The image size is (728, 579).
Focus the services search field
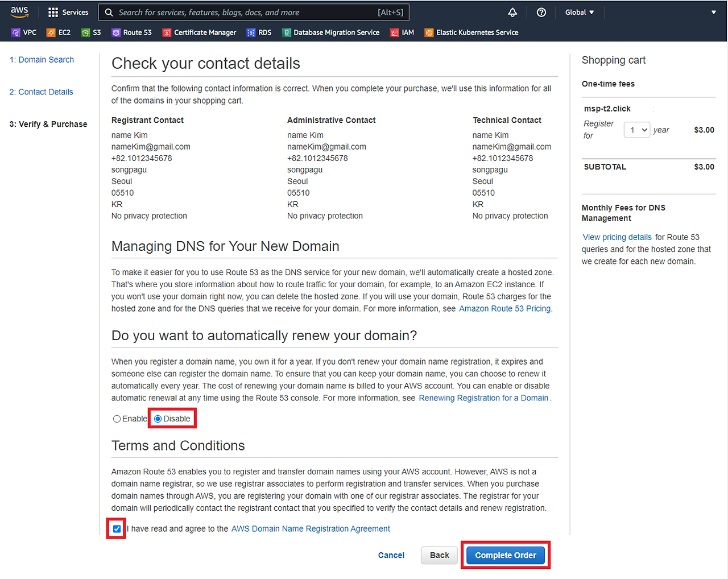(x=254, y=12)
